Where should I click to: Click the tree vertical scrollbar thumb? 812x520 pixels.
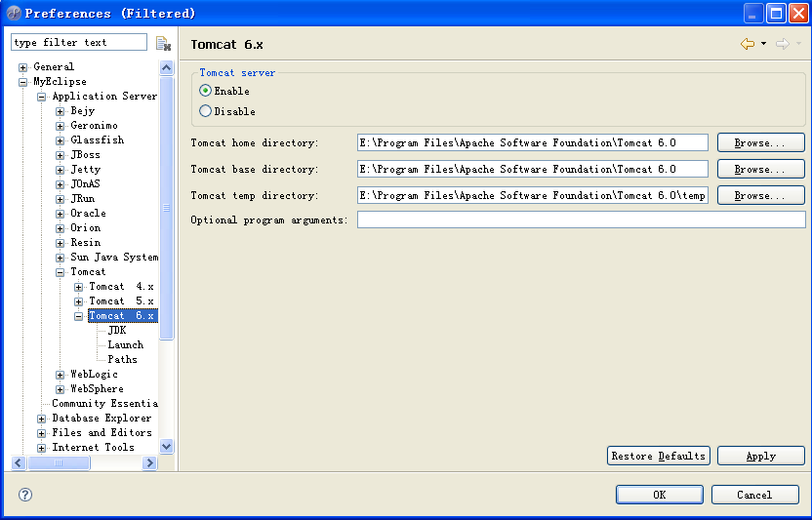click(166, 208)
